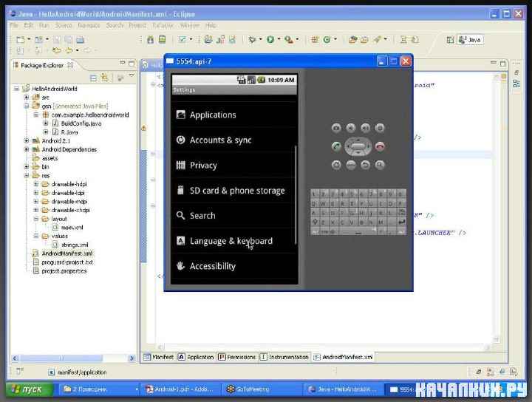
Task: Click the Enter key on emulator keyboard
Action: (401, 222)
